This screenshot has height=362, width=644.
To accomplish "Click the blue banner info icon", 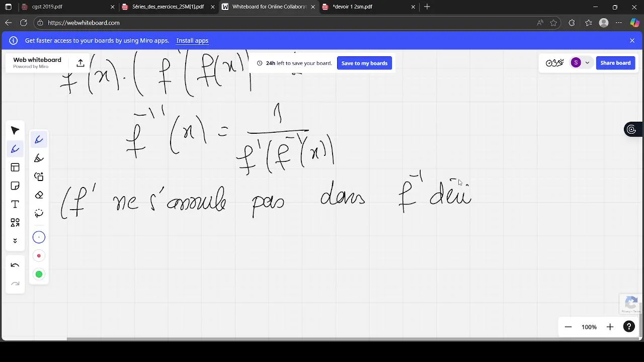I will pyautogui.click(x=14, y=41).
